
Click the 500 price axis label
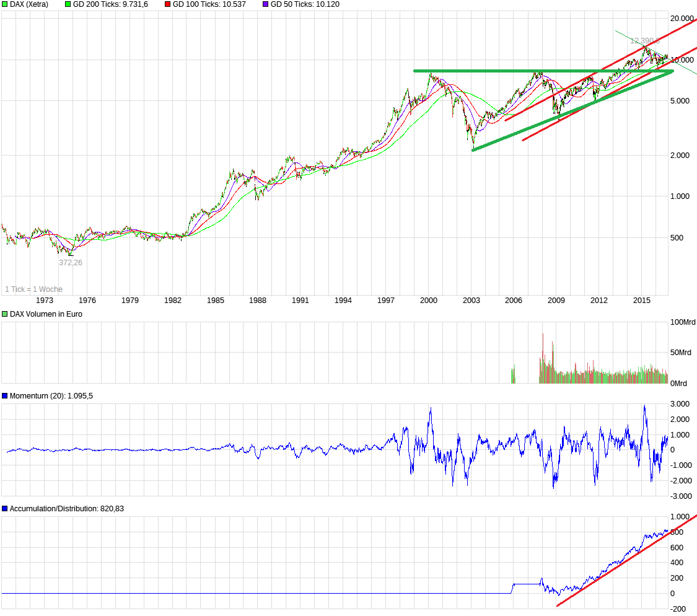[x=677, y=237]
